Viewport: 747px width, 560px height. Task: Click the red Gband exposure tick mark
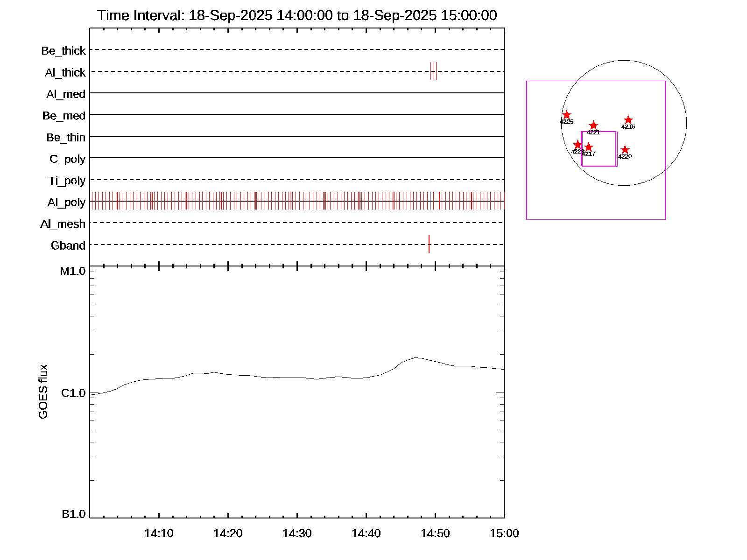(x=429, y=244)
